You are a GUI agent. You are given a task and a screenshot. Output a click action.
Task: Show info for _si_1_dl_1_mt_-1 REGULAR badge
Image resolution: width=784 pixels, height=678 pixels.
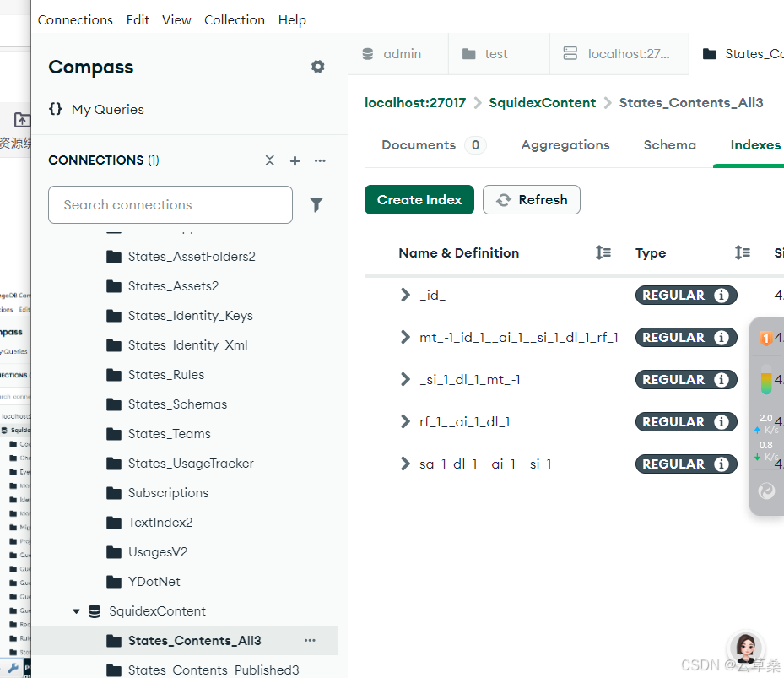[721, 380]
